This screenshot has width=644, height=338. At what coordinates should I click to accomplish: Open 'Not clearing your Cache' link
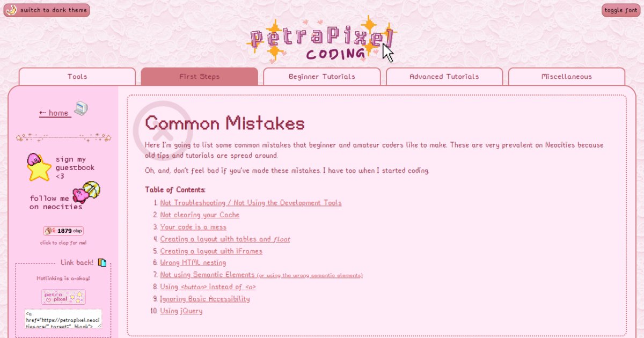click(x=200, y=215)
